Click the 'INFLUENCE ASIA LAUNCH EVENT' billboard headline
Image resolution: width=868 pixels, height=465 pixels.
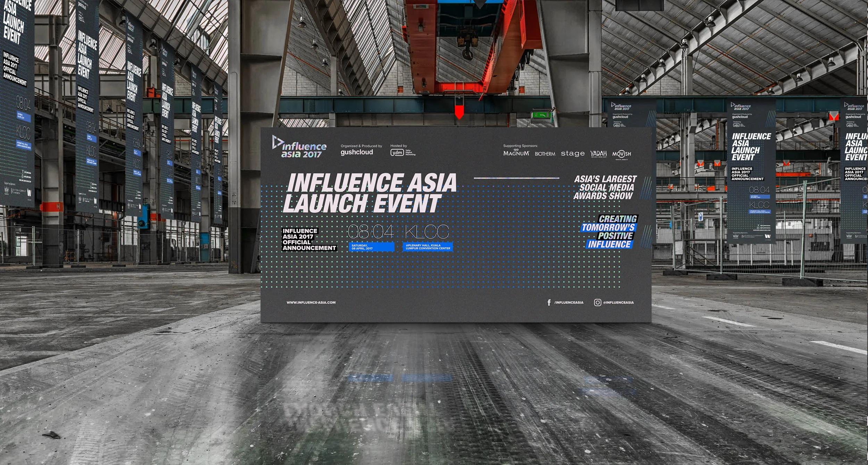(370, 193)
